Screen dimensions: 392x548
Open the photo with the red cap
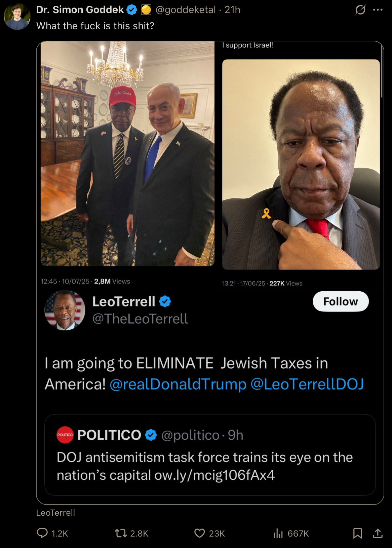coord(127,154)
